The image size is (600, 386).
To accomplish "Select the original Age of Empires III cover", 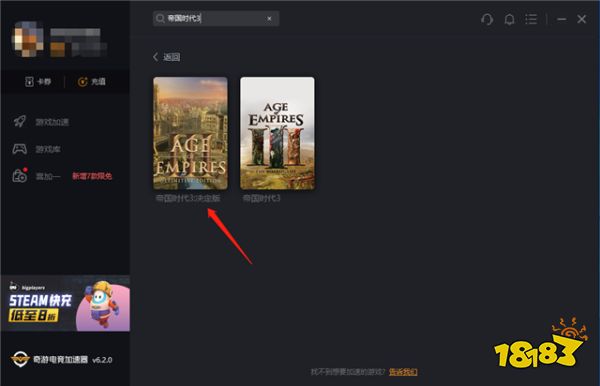I will [x=277, y=133].
